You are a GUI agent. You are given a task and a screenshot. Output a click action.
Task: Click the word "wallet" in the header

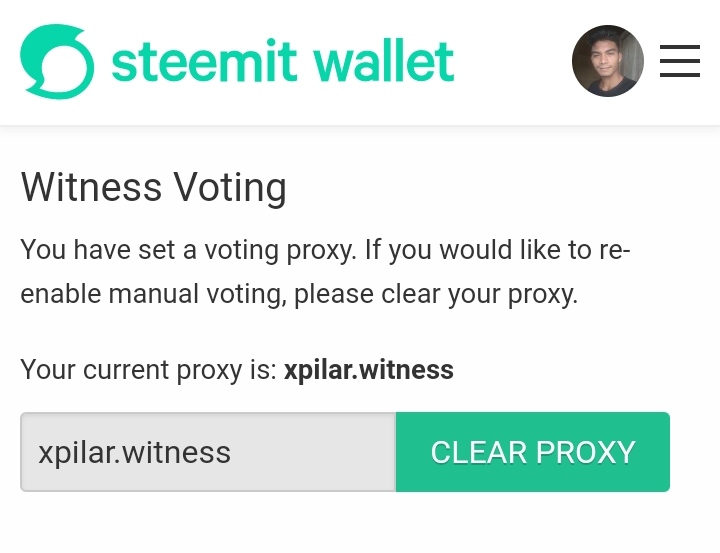(383, 61)
